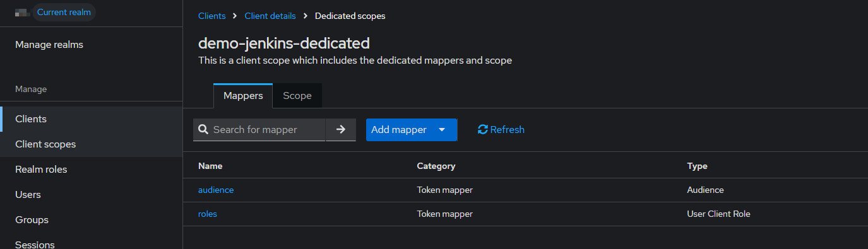
Task: Open the Clients sidebar section
Action: tap(91, 119)
